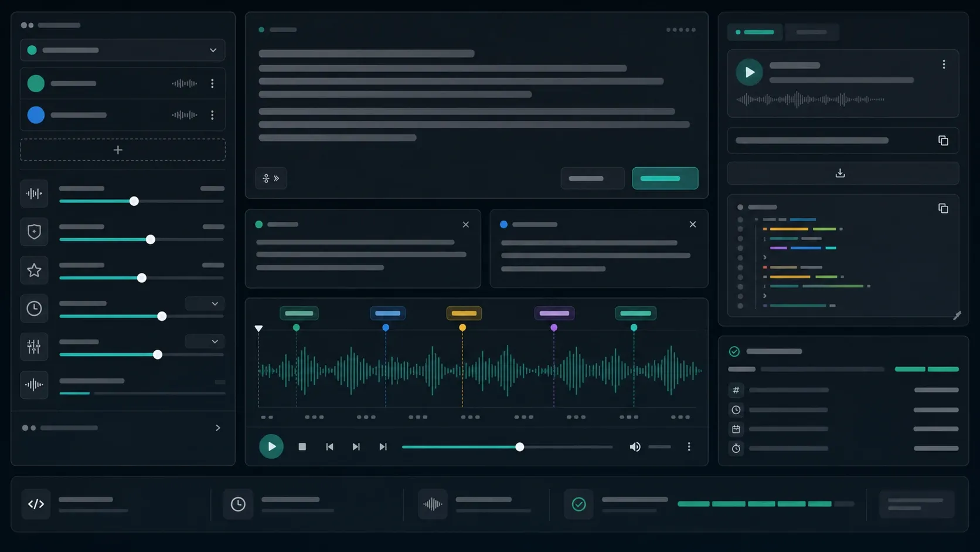
Task: Expand the bottom row of the left panel
Action: click(218, 428)
